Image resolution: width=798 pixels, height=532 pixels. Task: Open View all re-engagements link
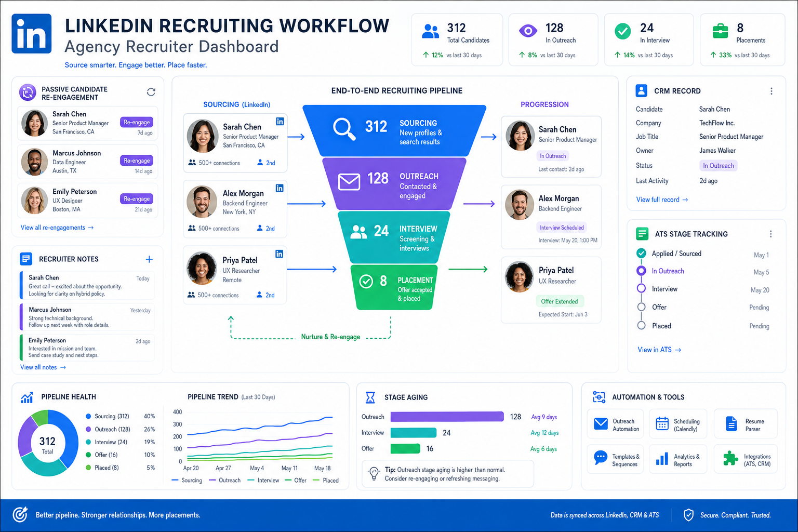click(57, 228)
